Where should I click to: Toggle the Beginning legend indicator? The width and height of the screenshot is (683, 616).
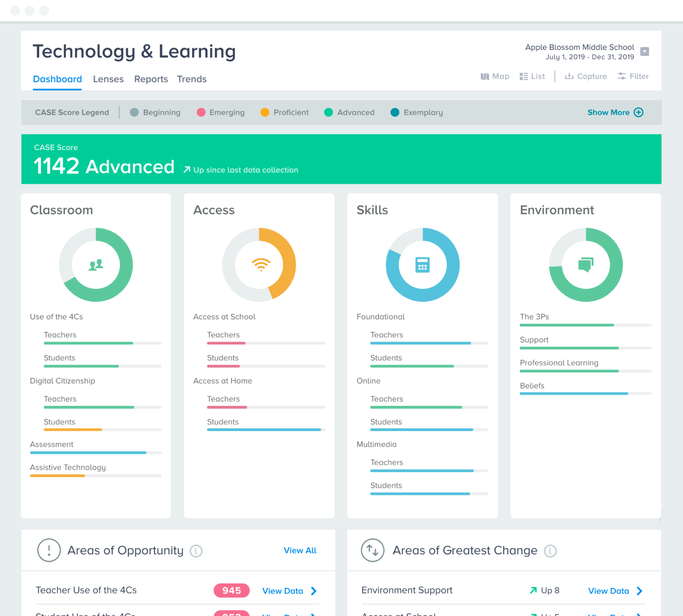click(134, 112)
